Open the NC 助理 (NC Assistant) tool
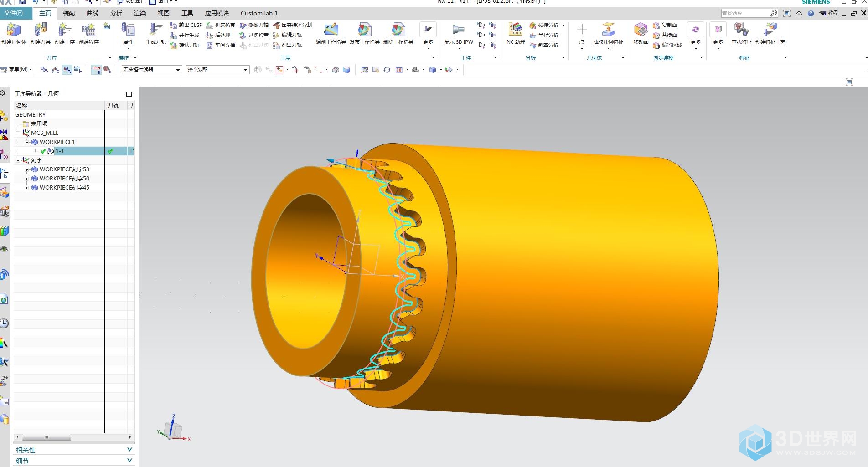Viewport: 868px width, 467px height. (x=516, y=33)
